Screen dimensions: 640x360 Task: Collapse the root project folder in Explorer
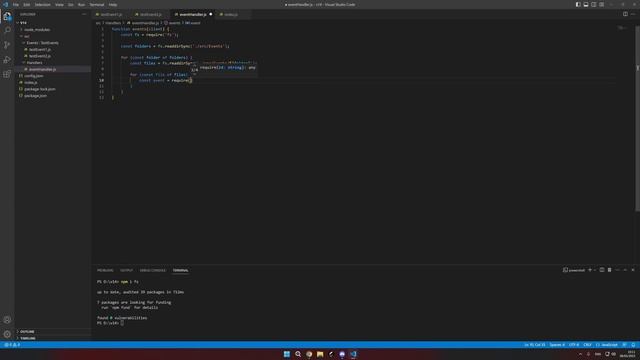point(53,23)
